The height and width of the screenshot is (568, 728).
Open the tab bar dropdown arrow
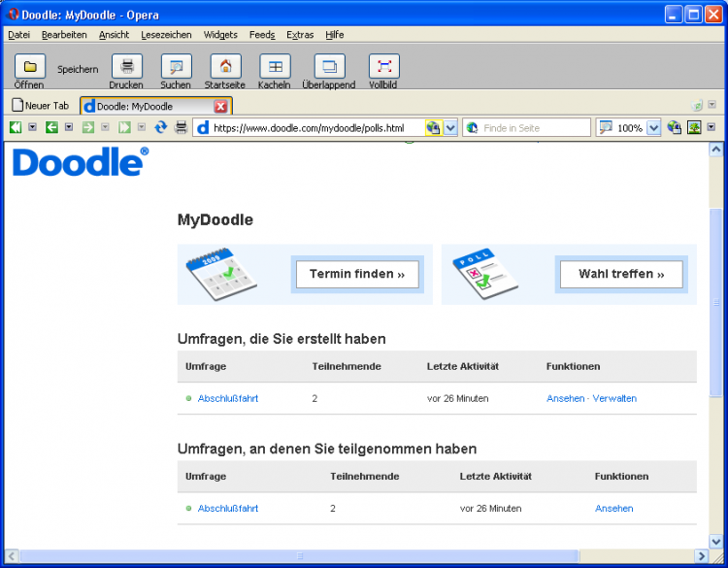711,105
